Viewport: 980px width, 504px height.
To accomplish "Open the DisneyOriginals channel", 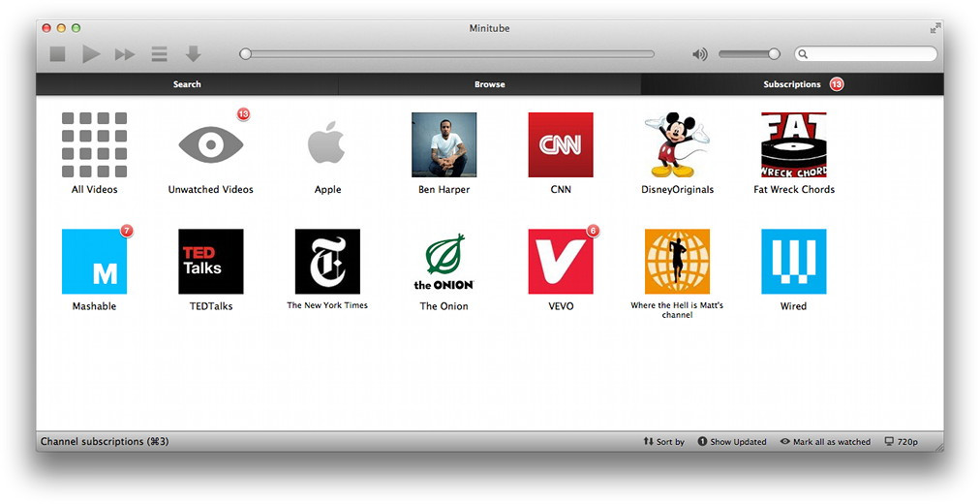I will tap(677, 144).
